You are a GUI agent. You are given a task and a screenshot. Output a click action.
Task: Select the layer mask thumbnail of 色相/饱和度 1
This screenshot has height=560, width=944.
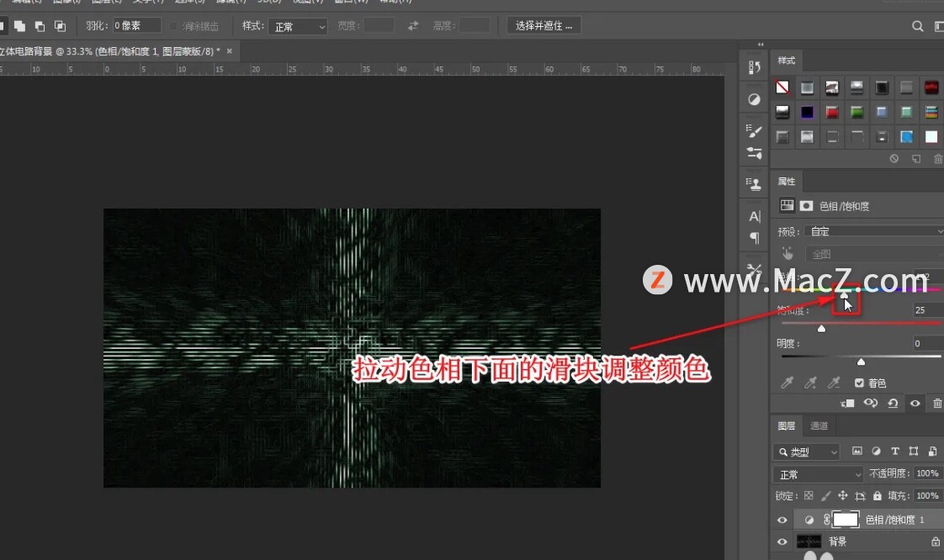click(x=846, y=519)
